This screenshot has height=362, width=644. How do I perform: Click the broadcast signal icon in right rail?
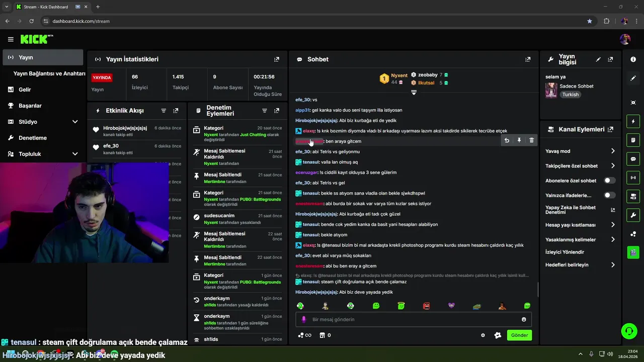633,177
